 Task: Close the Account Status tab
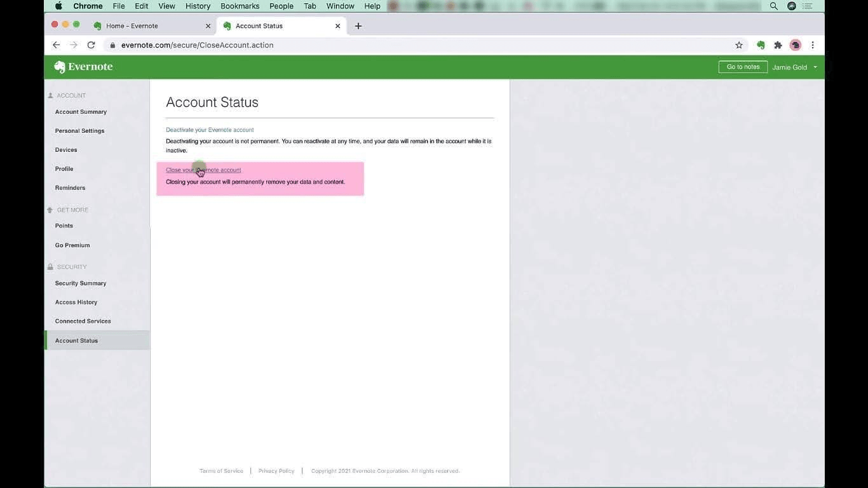pyautogui.click(x=337, y=26)
